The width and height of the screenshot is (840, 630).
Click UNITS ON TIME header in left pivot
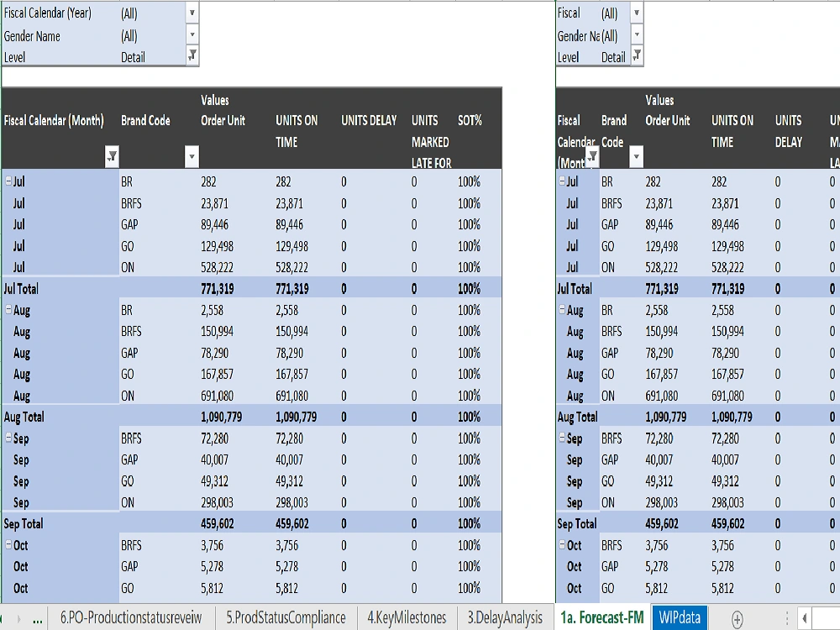click(x=297, y=131)
